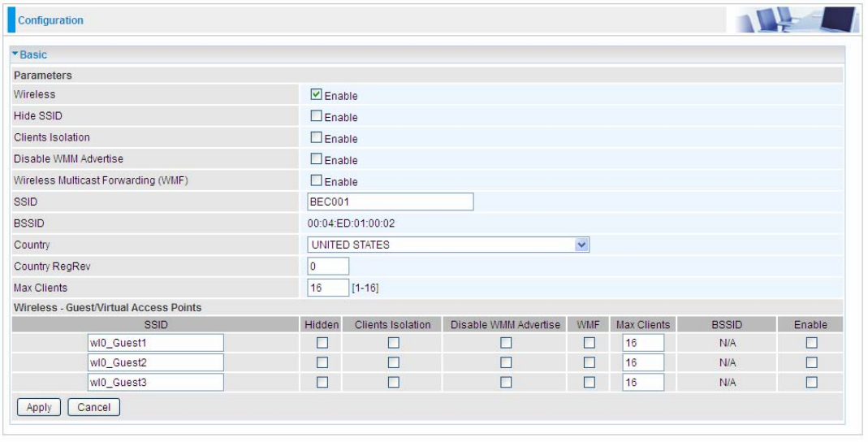Collapse the Basic section triangle

pyautogui.click(x=15, y=54)
